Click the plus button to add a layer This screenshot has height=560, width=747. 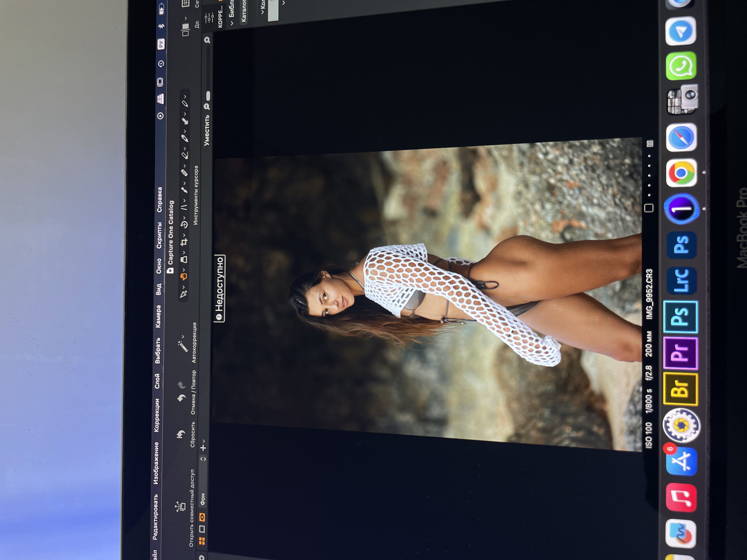pyautogui.click(x=203, y=448)
